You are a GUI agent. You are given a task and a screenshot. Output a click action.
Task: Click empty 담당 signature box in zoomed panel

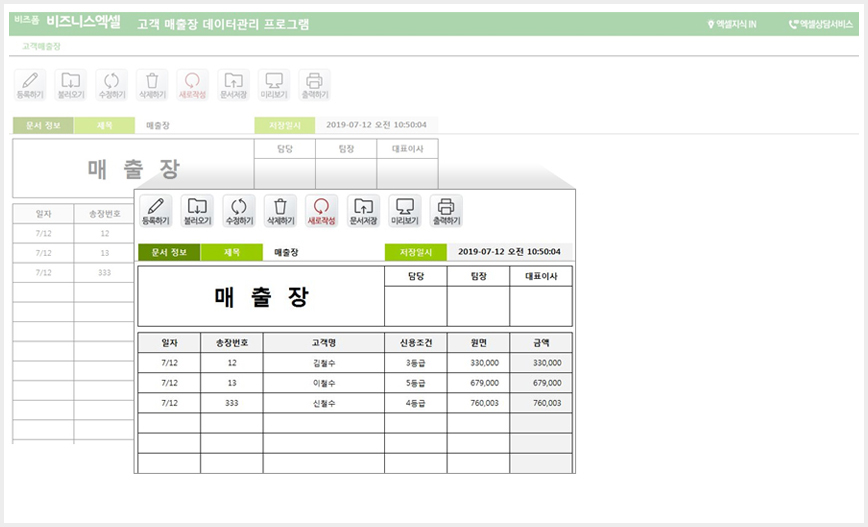pos(416,306)
